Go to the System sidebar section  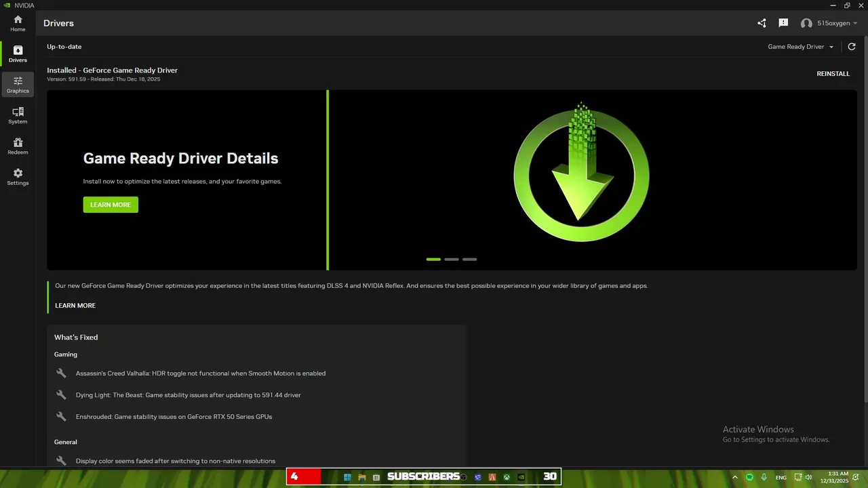18,115
